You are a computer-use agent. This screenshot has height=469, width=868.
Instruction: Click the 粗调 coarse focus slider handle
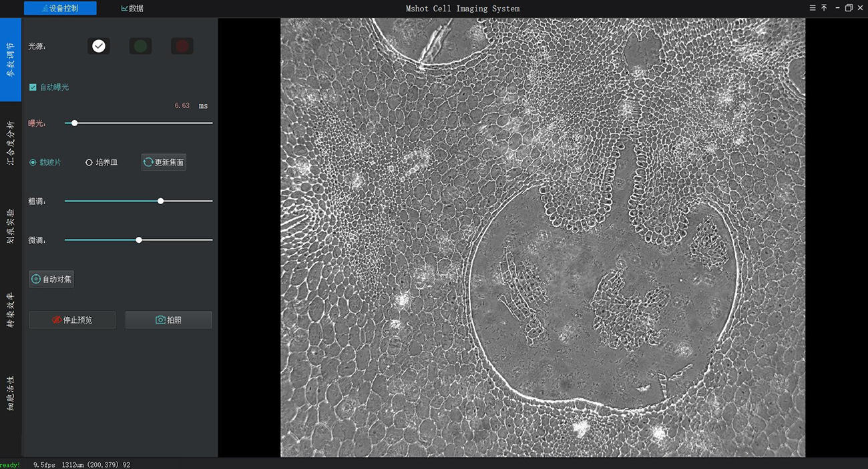point(160,200)
